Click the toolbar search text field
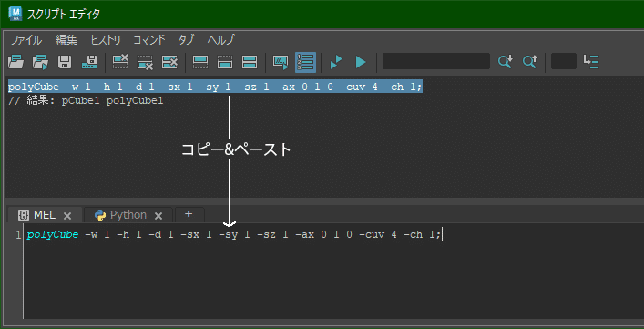This screenshot has width=644, height=329. click(436, 61)
